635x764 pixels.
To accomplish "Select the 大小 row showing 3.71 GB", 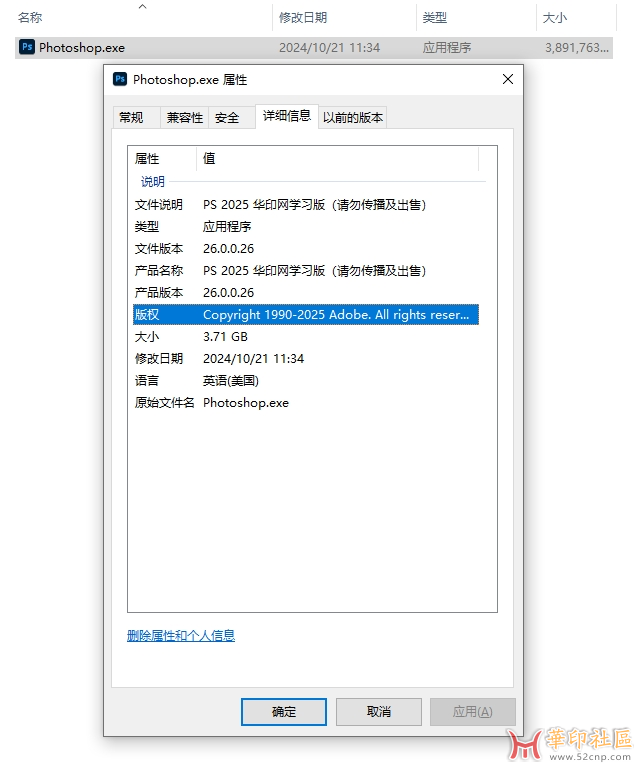I will [306, 337].
